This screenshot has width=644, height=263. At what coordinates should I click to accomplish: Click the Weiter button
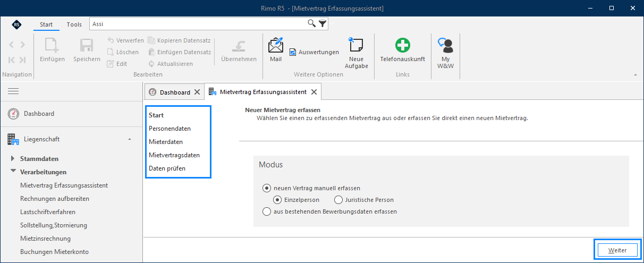click(x=617, y=250)
